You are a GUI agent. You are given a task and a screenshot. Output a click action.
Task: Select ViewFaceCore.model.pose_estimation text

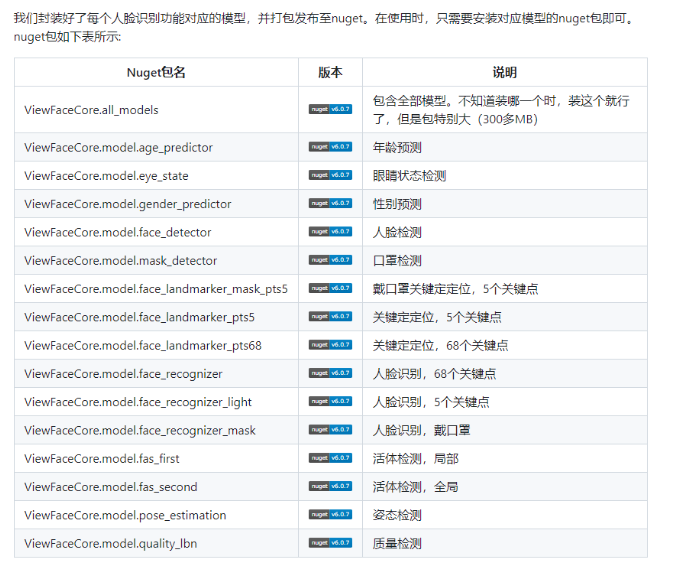[x=125, y=515]
